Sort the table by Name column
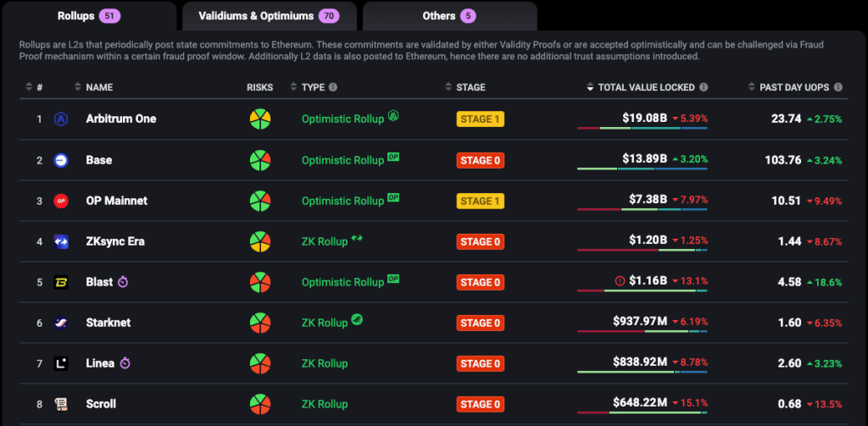Image resolution: width=868 pixels, height=426 pixels. 98,87
